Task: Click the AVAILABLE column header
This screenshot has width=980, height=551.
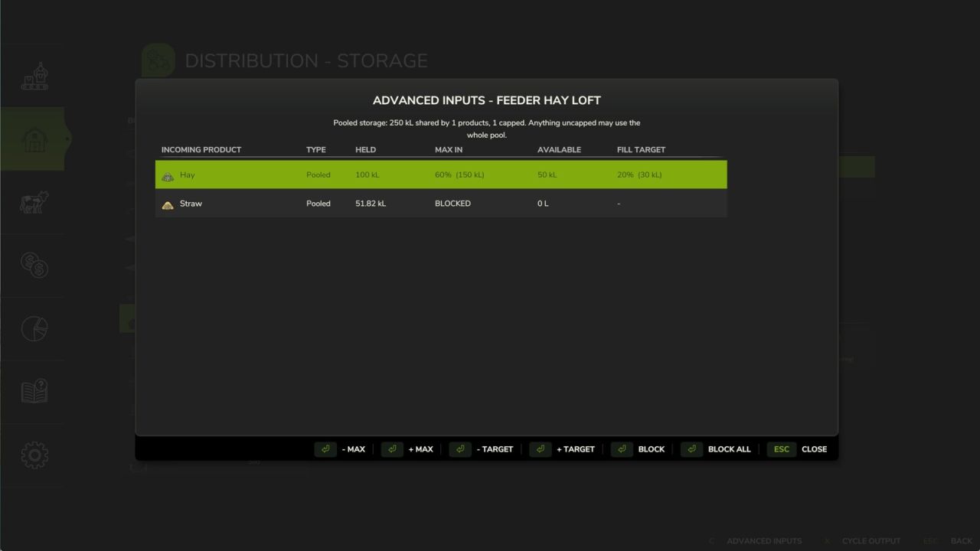Action: 559,150
